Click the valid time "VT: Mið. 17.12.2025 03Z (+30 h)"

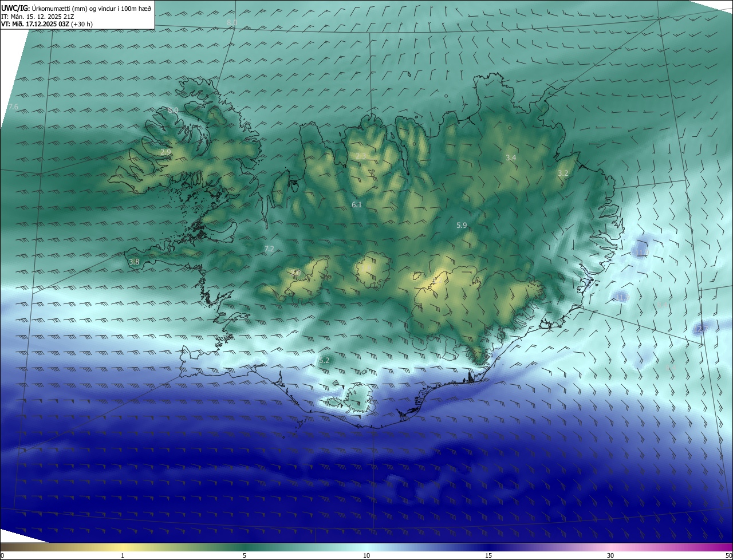[47, 24]
